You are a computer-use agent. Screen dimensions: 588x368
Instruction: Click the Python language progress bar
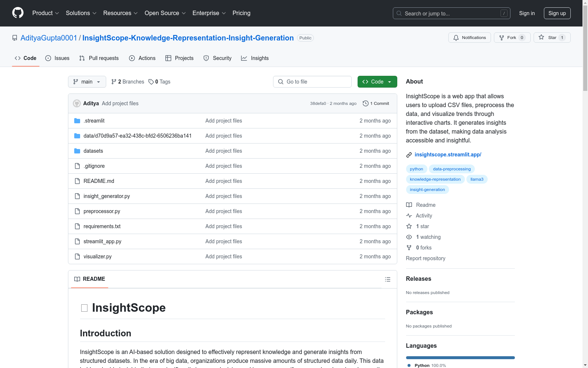point(460,358)
